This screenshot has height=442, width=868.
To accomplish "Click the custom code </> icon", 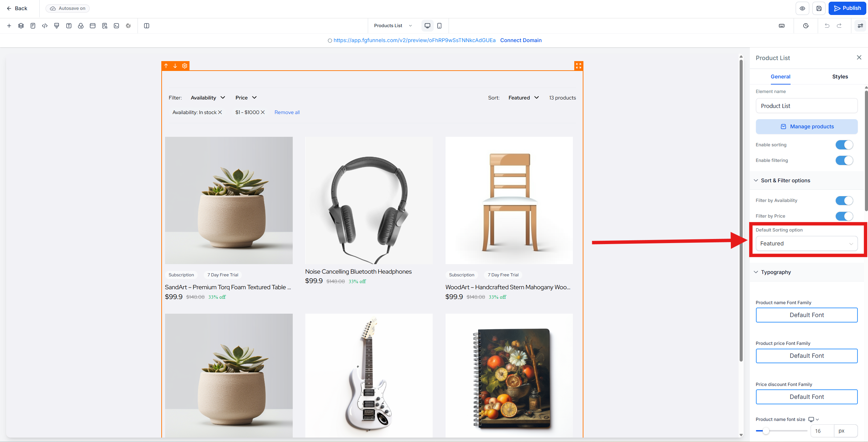I will (45, 26).
